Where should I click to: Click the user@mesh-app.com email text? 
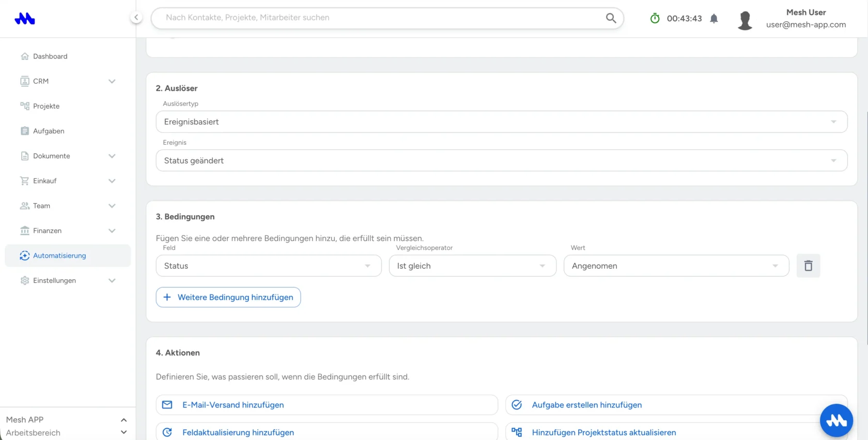coord(806,24)
